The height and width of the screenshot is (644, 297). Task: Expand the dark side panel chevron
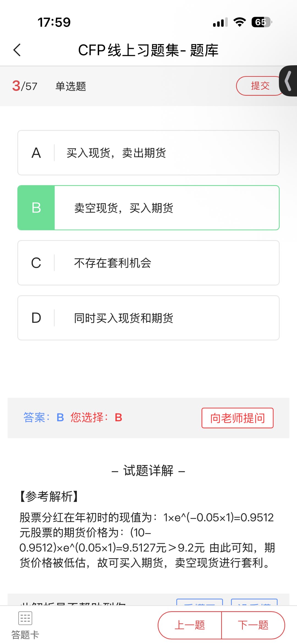288,81
